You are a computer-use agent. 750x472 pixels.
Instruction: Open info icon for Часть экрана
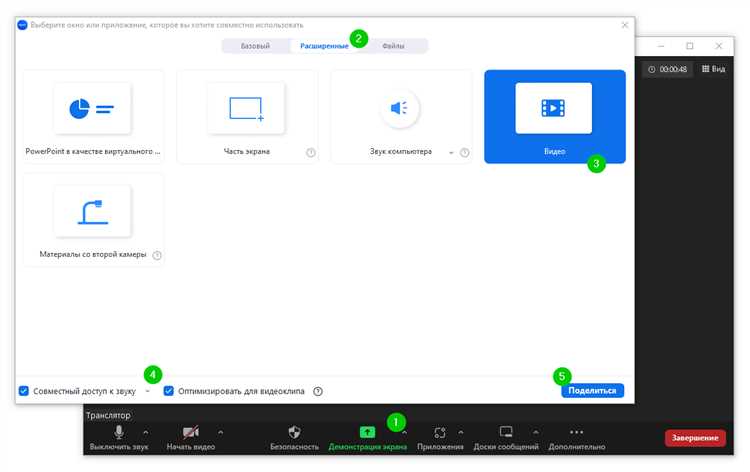[x=311, y=153]
